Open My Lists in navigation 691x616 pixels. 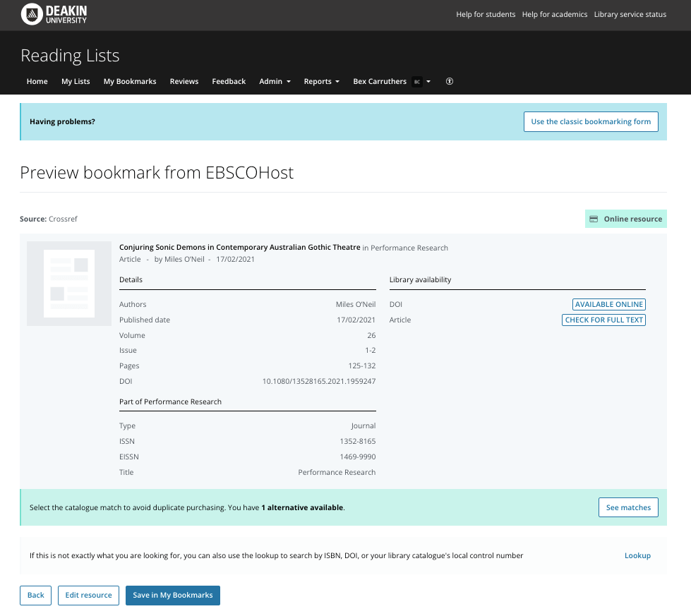click(x=76, y=82)
